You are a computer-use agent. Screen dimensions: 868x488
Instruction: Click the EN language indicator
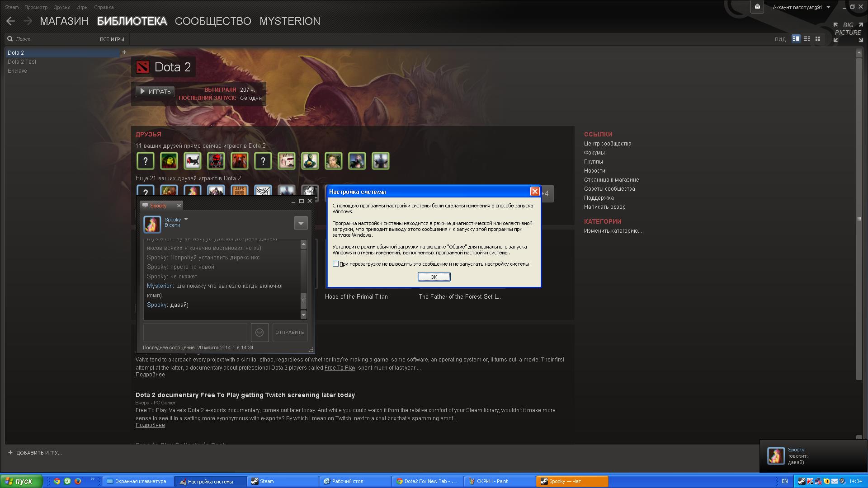coord(785,481)
